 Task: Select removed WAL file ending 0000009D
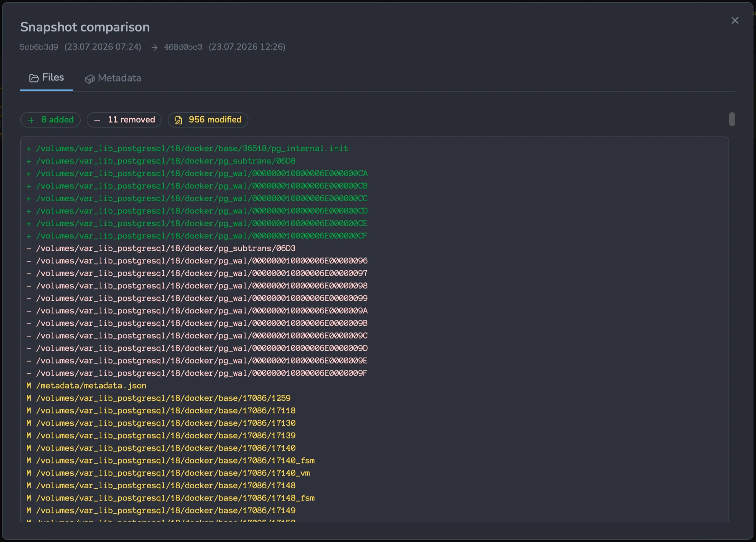[x=197, y=348]
